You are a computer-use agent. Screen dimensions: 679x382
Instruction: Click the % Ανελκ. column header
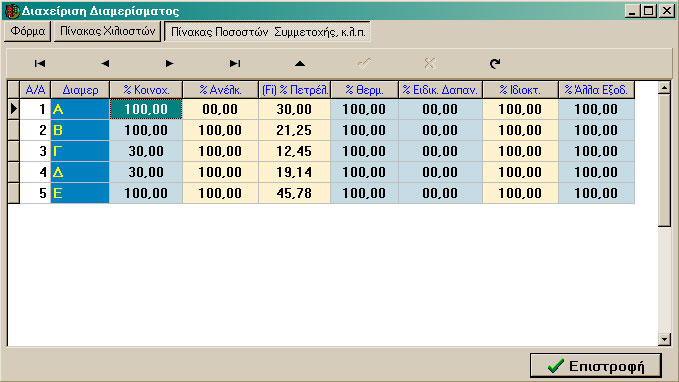tap(220, 90)
